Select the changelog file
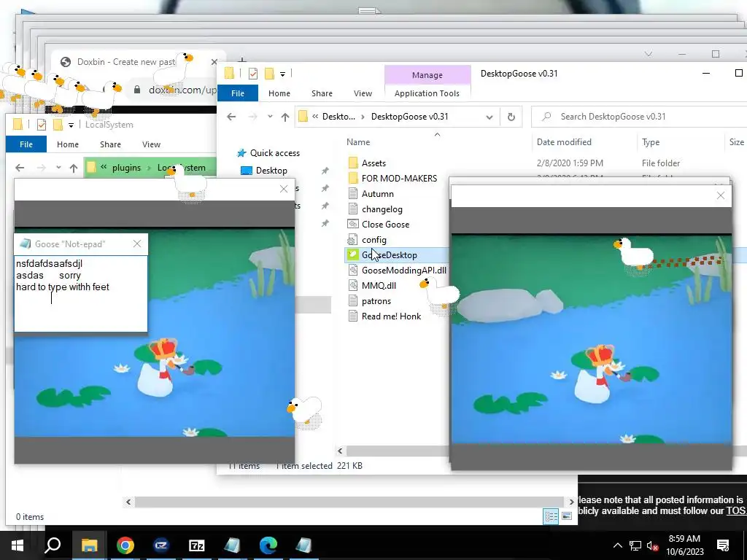The width and height of the screenshot is (747, 560). (x=382, y=209)
